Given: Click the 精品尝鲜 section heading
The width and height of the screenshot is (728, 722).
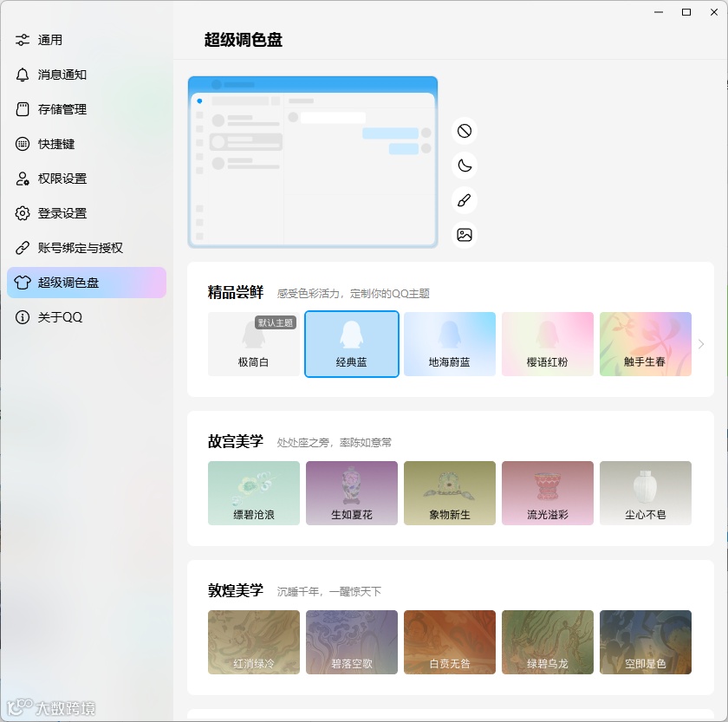Looking at the screenshot, I should pos(236,292).
